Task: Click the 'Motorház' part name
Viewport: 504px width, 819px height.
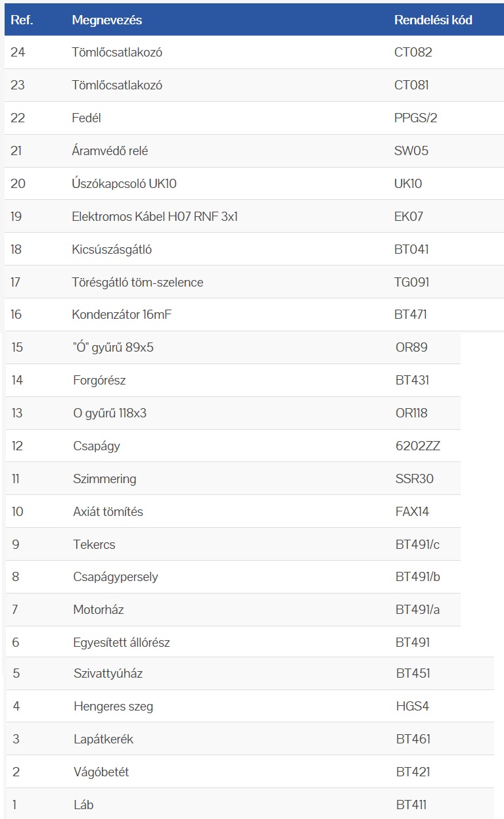Action: [x=99, y=609]
